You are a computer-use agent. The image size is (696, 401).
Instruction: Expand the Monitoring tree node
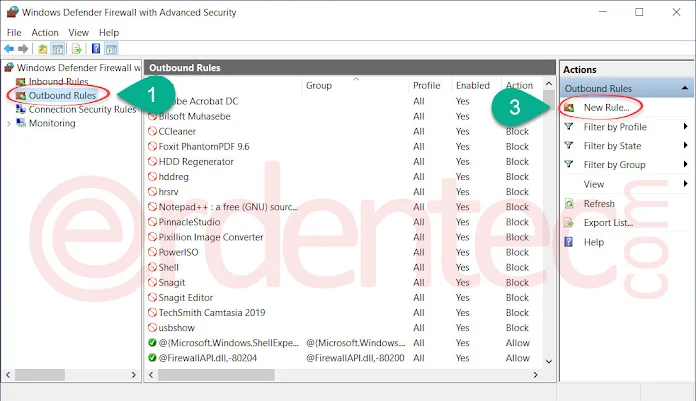(9, 123)
